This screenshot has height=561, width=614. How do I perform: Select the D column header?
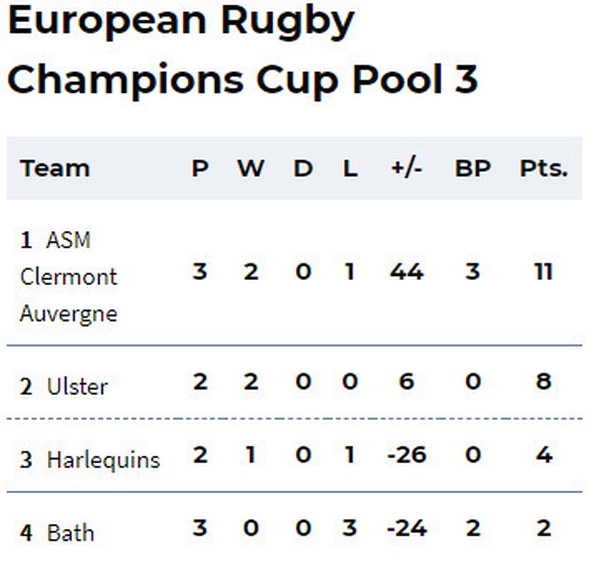pyautogui.click(x=303, y=168)
